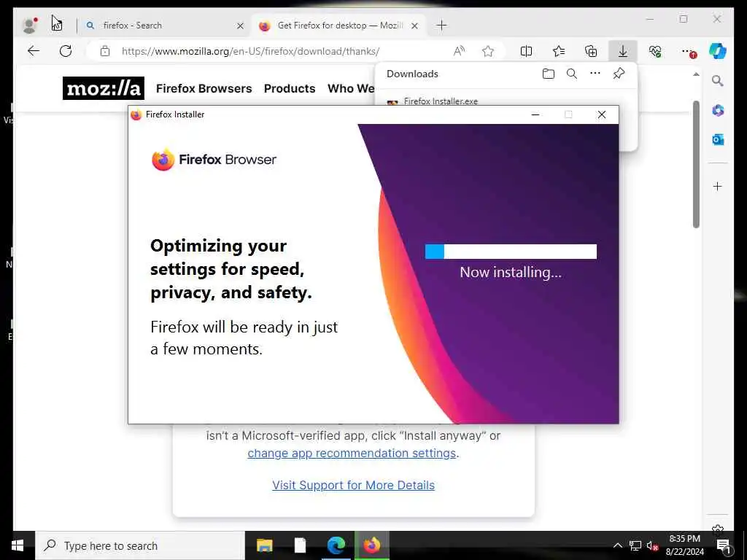Click the Firefox Installer.exe download entry
Viewport: 747px width, 560px height.
coord(441,101)
